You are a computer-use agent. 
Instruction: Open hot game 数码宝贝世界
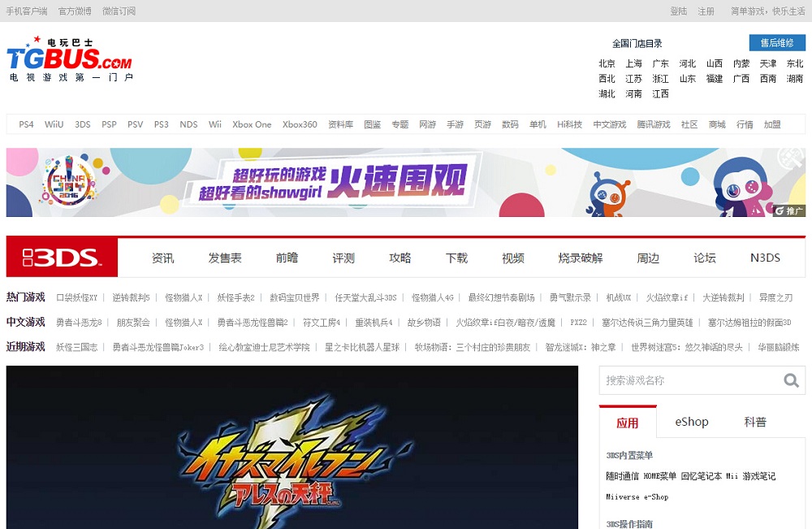tap(295, 297)
